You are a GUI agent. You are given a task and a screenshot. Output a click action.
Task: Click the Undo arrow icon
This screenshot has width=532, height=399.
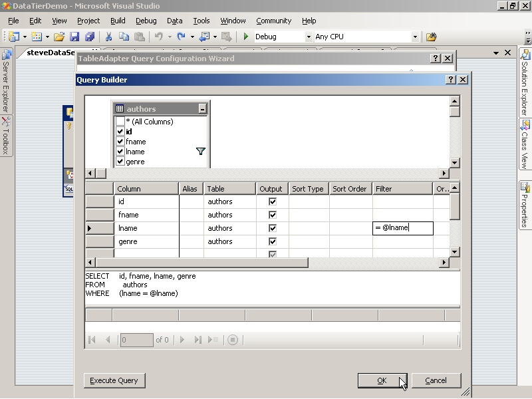click(x=159, y=37)
